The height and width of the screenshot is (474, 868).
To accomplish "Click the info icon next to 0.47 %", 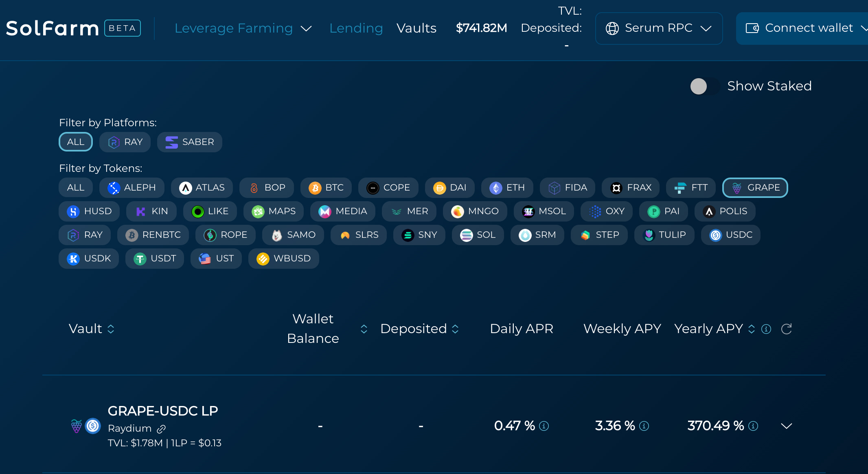I will point(544,426).
